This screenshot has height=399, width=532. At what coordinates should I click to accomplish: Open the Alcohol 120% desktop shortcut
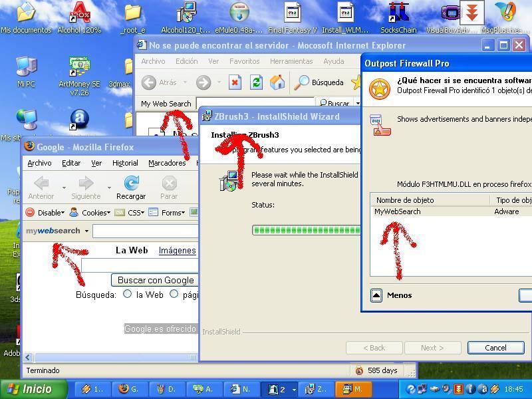79,17
